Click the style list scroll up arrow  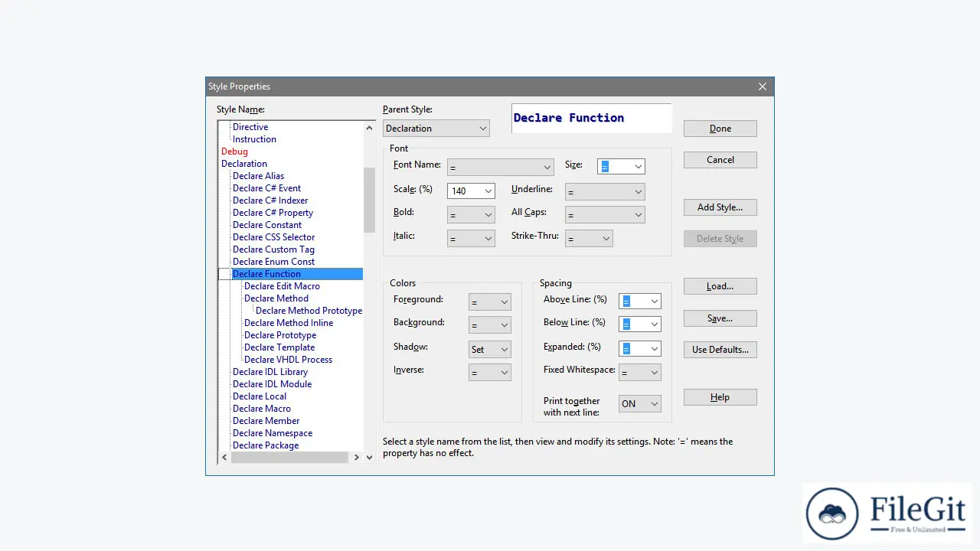[369, 128]
